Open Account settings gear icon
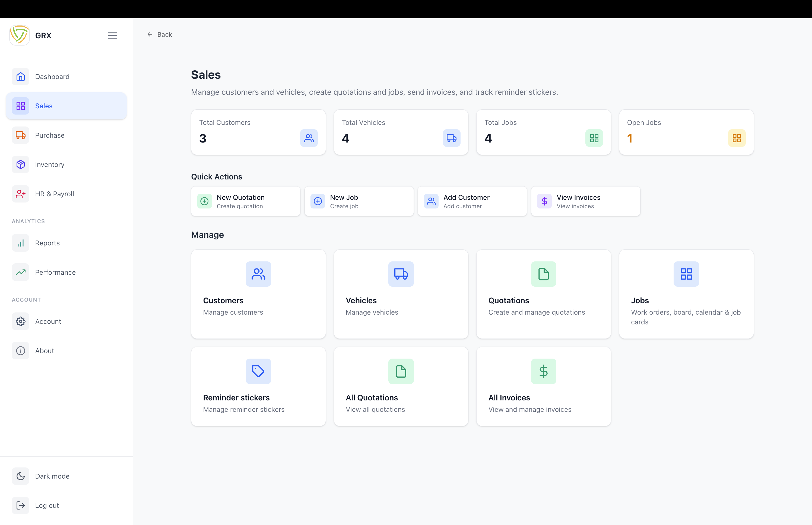This screenshot has height=525, width=812. 20,321
